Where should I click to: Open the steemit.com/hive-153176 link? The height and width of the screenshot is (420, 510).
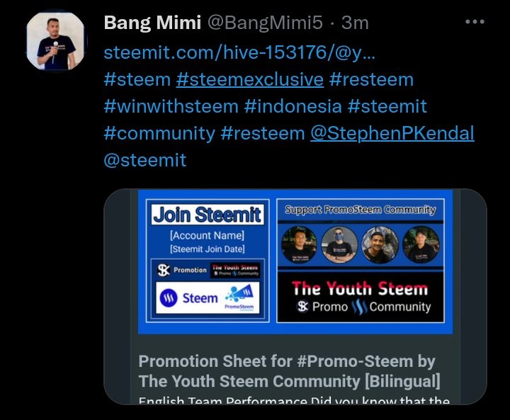click(239, 52)
